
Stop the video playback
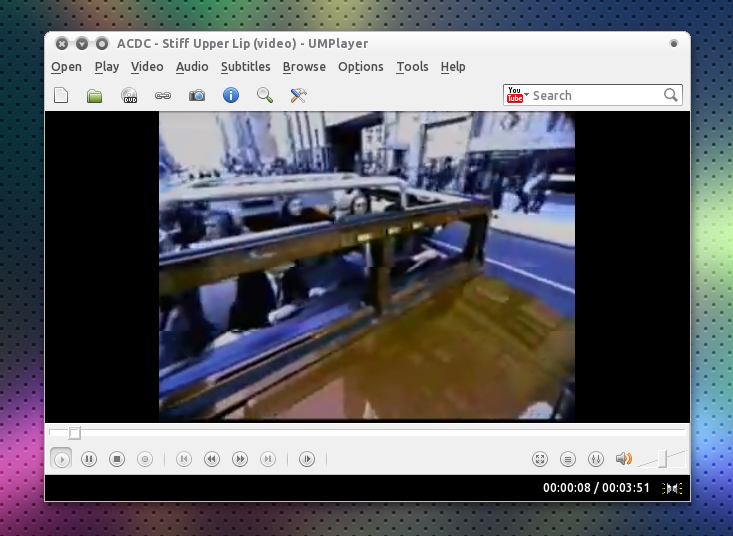click(x=117, y=459)
